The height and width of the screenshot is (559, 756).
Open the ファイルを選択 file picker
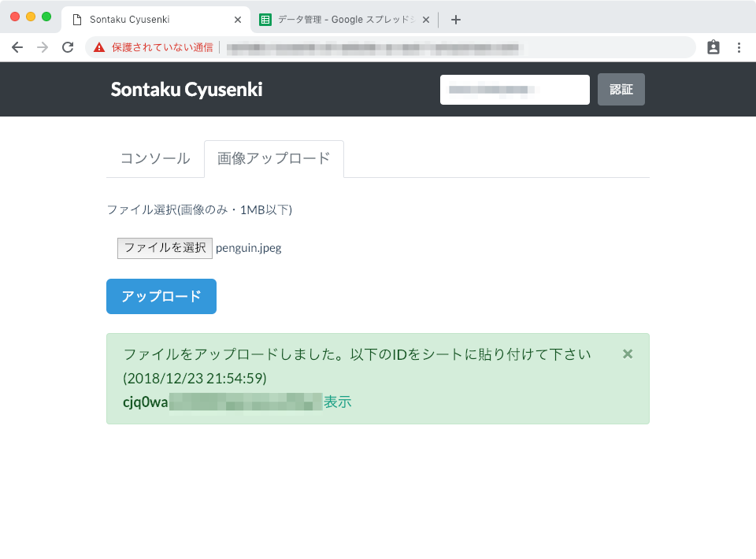click(164, 247)
